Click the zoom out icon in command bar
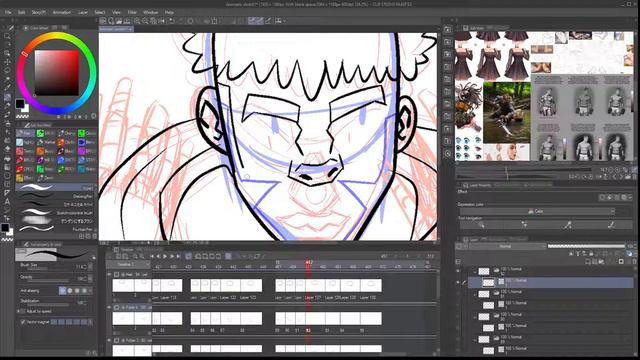 coord(145,21)
